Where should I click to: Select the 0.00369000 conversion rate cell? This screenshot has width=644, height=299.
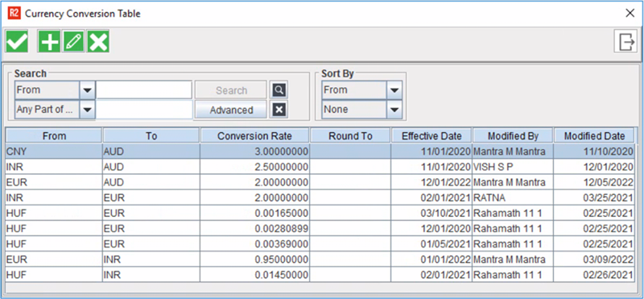pyautogui.click(x=254, y=244)
